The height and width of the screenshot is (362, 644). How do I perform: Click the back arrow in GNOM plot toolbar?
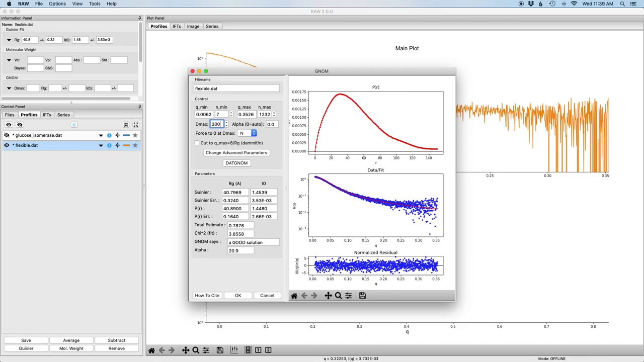click(x=304, y=296)
